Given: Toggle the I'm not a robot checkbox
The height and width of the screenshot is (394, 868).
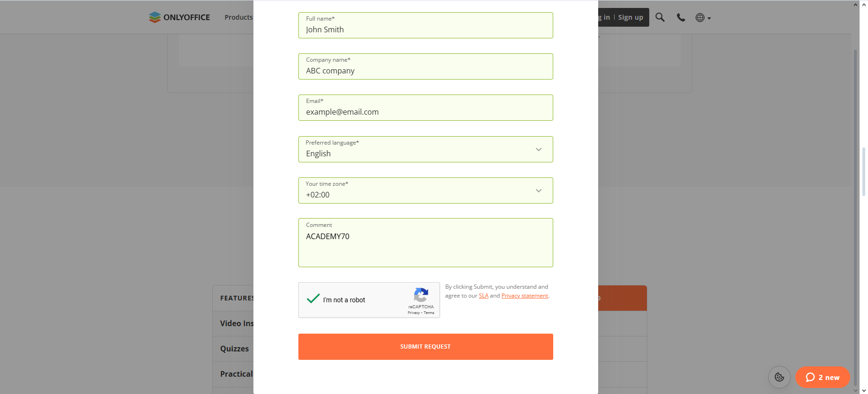Looking at the screenshot, I should [313, 299].
